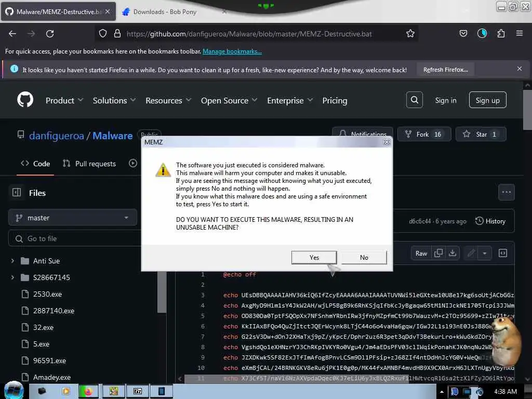Click the Edit file pencil icon

click(471, 253)
